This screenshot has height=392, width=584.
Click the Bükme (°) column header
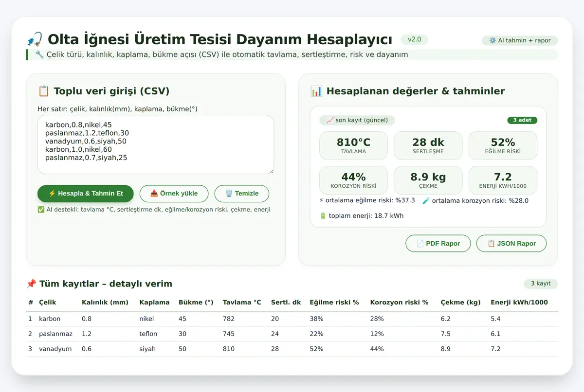[196, 303]
